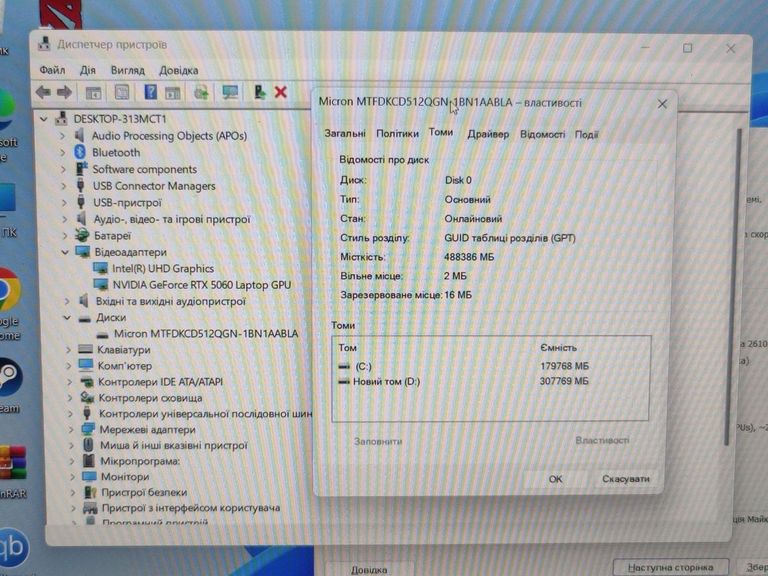Click the Help question mark toolbar icon
The image size is (768, 576).
150,92
